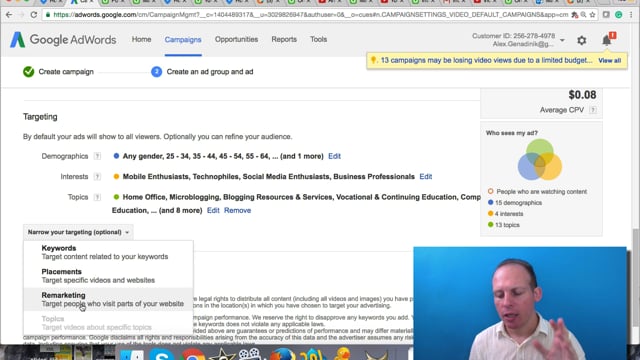Open Narrow your targeting dropdown
This screenshot has height=360, width=640.
point(78,232)
